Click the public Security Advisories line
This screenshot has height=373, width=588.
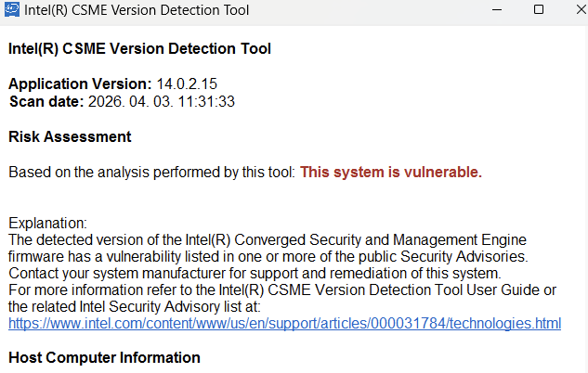click(x=268, y=256)
